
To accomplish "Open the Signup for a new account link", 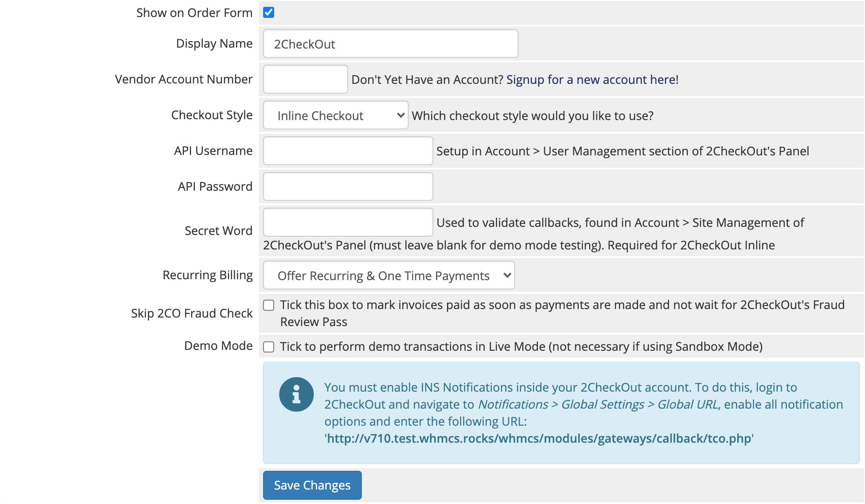I will (591, 80).
